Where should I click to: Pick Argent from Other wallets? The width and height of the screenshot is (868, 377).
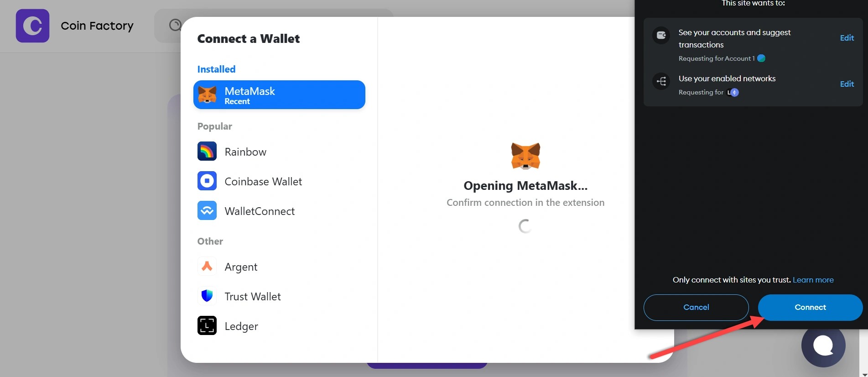[279, 267]
